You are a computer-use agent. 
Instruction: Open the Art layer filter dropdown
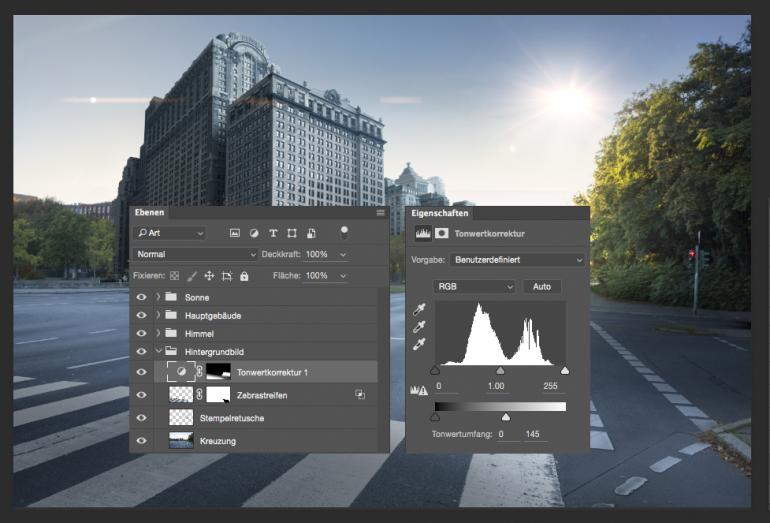click(169, 233)
